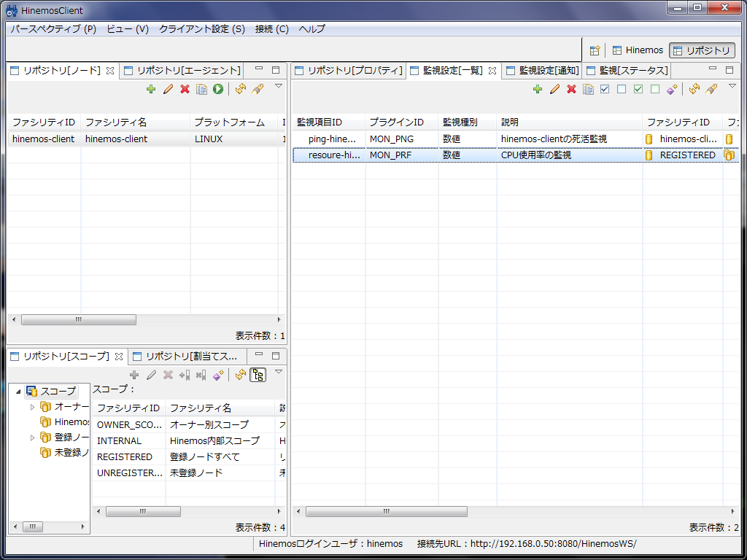This screenshot has height=560, width=747.
Task: Refresh the monitor settings list
Action: (x=694, y=89)
